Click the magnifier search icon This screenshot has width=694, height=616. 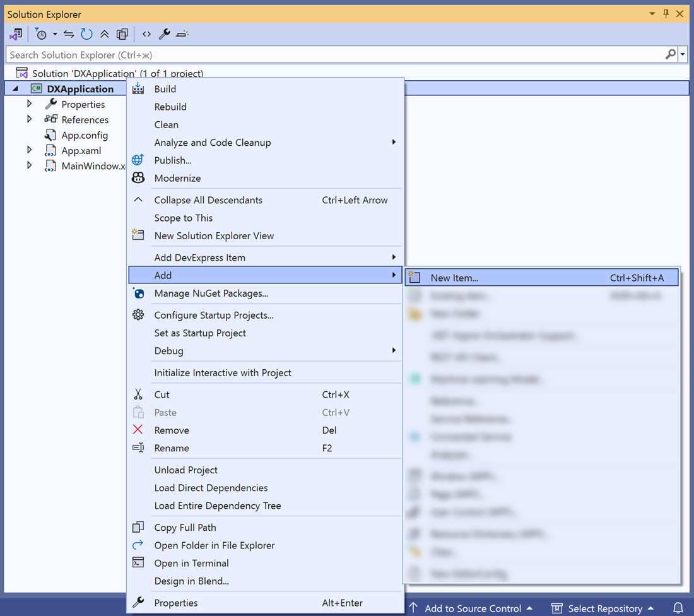[671, 54]
